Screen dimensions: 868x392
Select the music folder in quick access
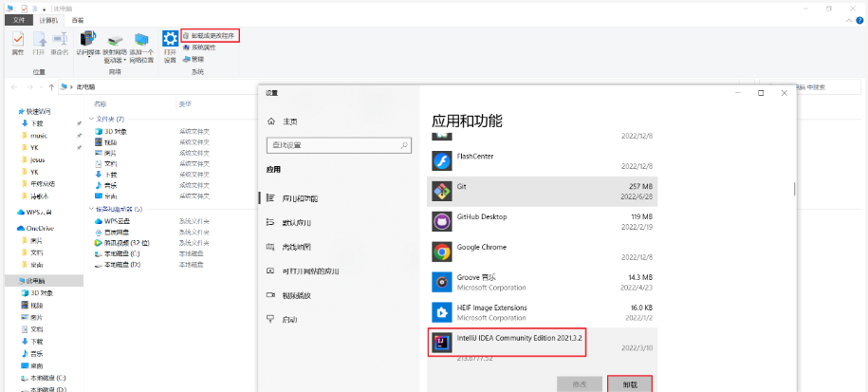click(x=39, y=136)
